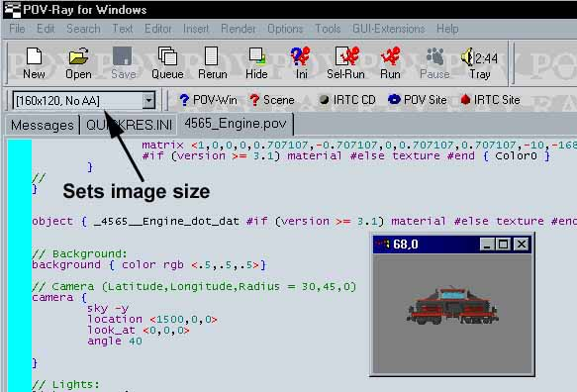
Task: Select the 4565_Engine.pov tab
Action: pyautogui.click(x=236, y=124)
